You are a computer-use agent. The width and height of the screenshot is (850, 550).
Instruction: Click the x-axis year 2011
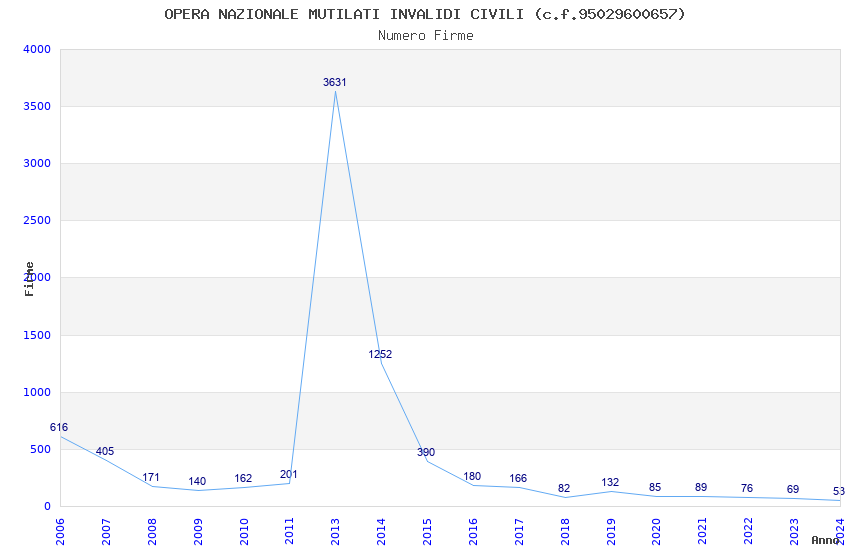289,532
